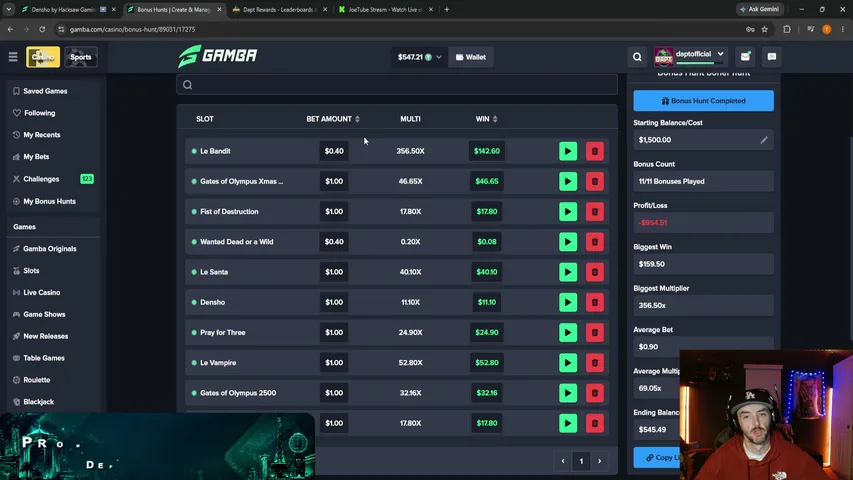
Task: Open New Releases category
Action: pos(46,336)
